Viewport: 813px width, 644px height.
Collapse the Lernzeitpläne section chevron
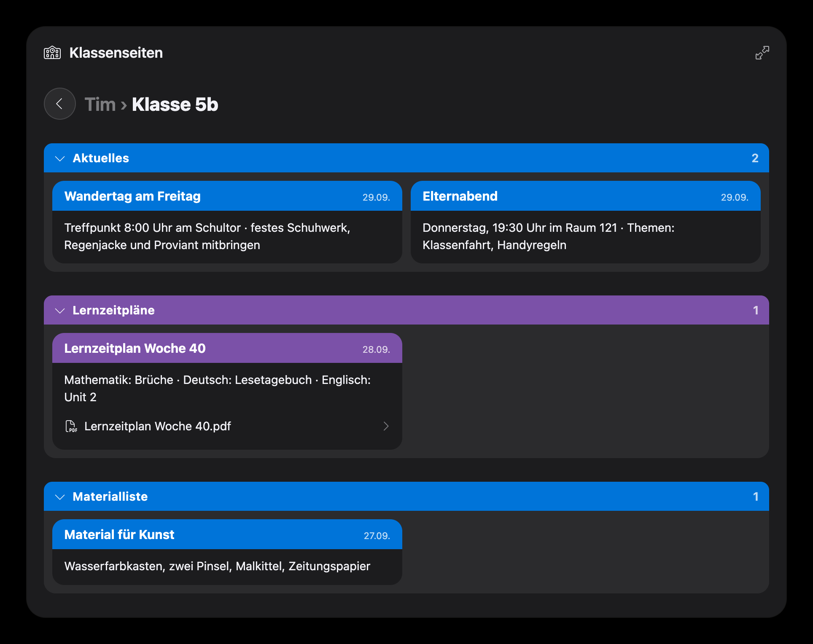[60, 311]
